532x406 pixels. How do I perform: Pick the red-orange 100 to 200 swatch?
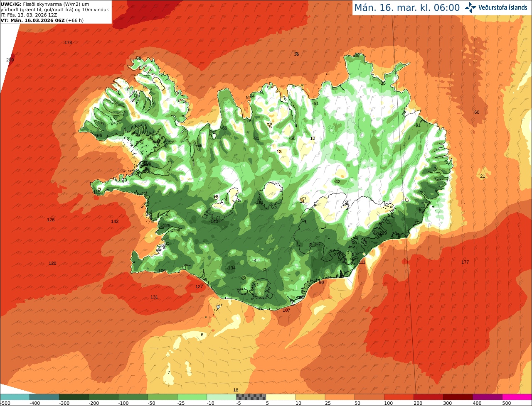(x=399, y=397)
